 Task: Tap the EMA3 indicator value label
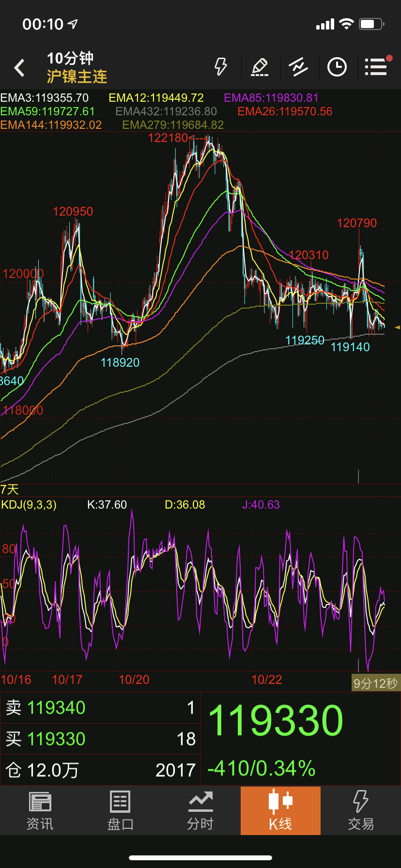click(45, 98)
